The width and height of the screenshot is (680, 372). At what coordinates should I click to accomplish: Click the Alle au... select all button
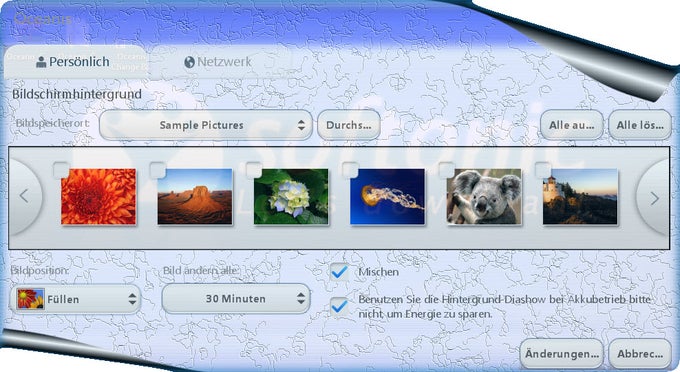[x=572, y=125]
